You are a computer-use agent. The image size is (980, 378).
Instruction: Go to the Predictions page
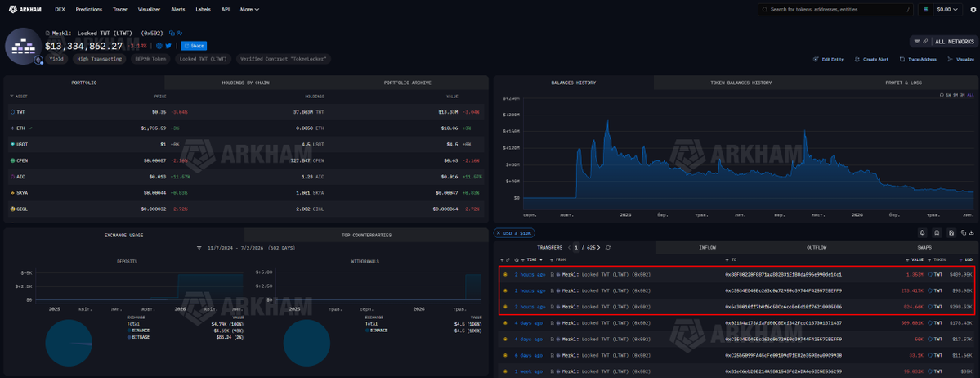pos(89,9)
